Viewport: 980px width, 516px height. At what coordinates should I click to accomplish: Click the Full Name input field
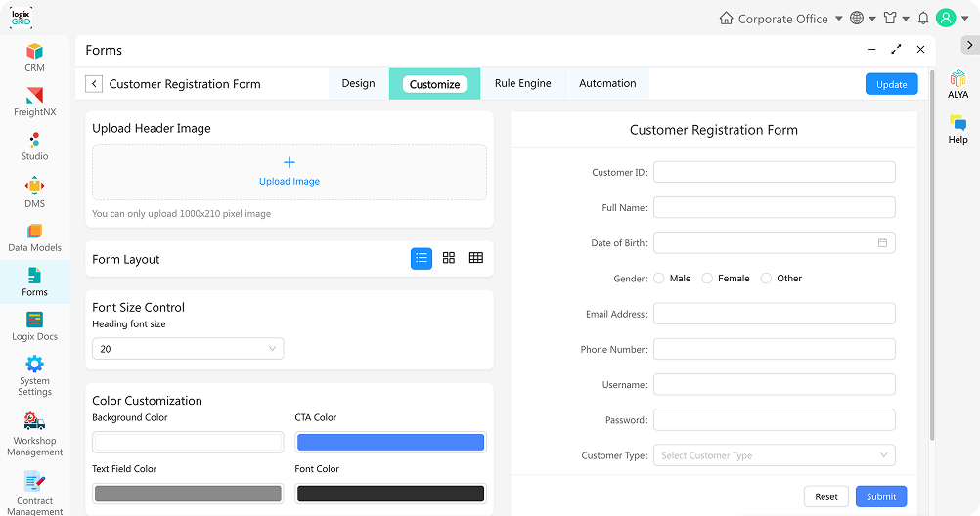[x=774, y=207]
